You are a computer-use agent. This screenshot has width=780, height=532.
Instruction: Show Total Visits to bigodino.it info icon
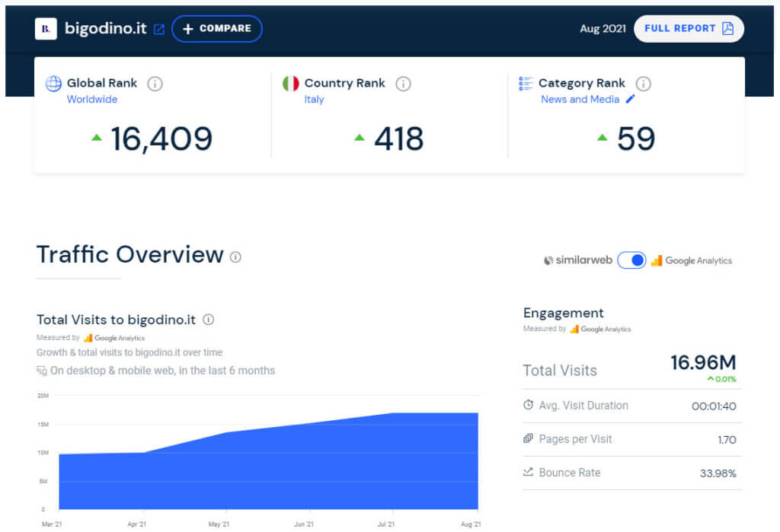tap(209, 320)
